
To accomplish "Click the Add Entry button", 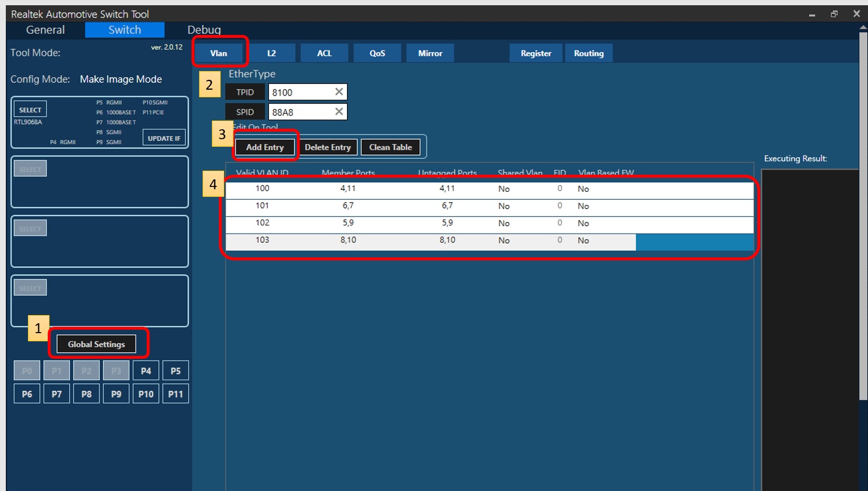I will point(265,147).
